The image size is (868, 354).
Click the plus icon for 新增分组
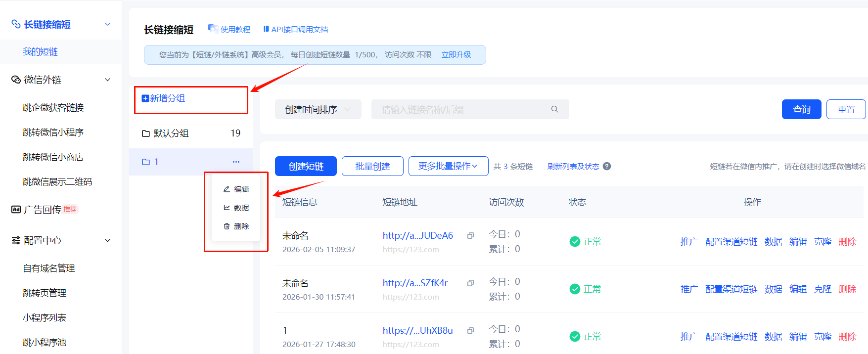(x=145, y=98)
